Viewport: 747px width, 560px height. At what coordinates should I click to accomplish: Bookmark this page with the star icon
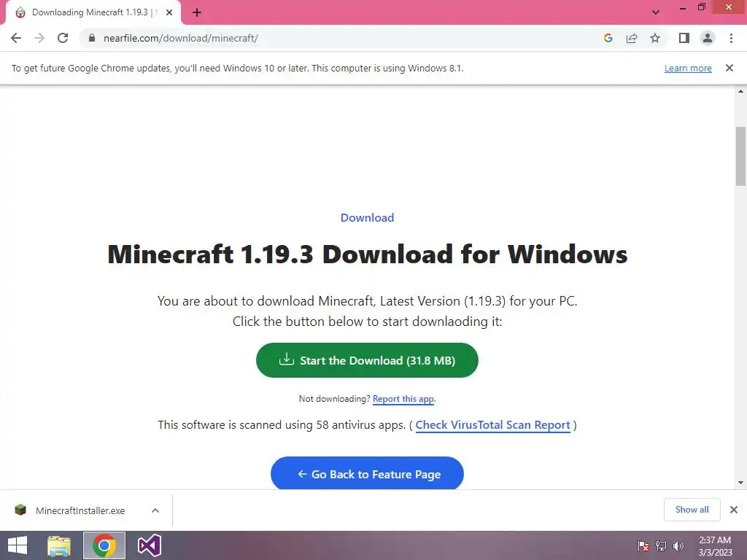click(x=655, y=38)
